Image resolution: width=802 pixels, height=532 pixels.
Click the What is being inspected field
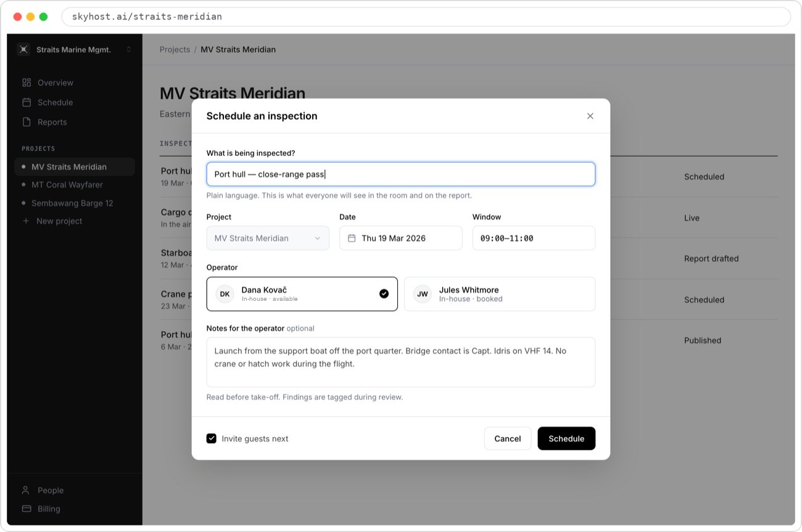[x=401, y=174]
